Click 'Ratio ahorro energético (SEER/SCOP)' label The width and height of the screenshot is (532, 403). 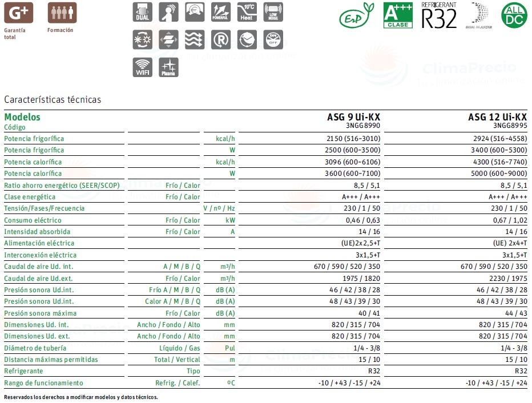(62, 185)
